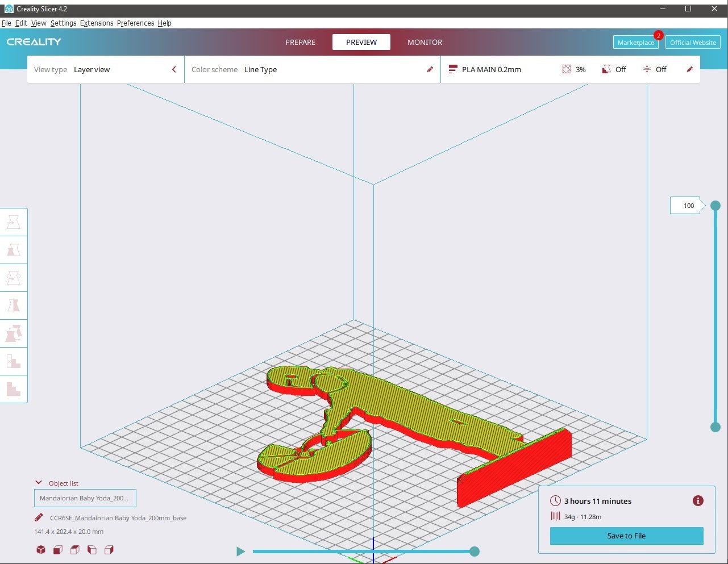Click the infill density icon showing 3%
Screen dimensions: 728x564
(x=567, y=69)
